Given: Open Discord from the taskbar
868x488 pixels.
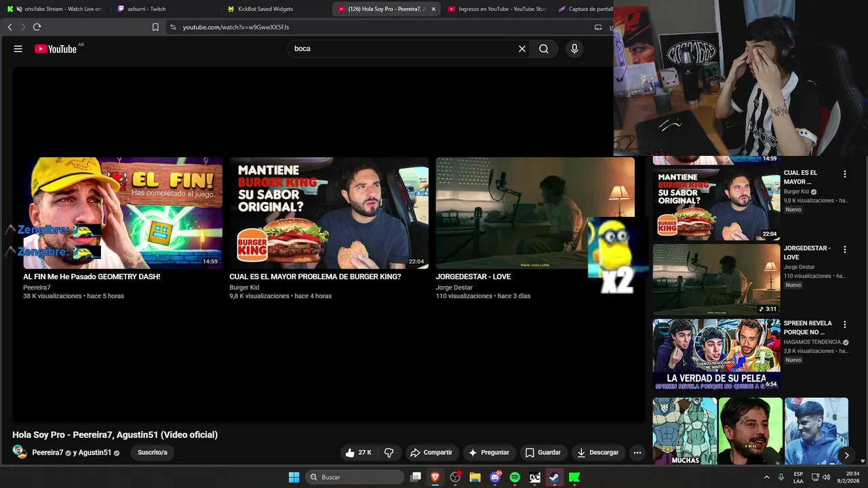Looking at the screenshot, I should click(495, 477).
